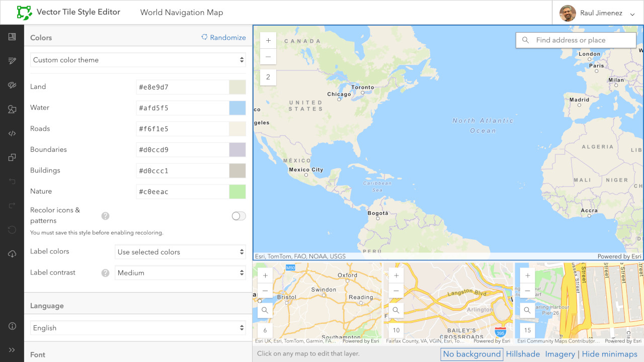Screen dimensions: 644x362
Task: Click Roads hex value field #f6f1e5
Action: pos(183,129)
